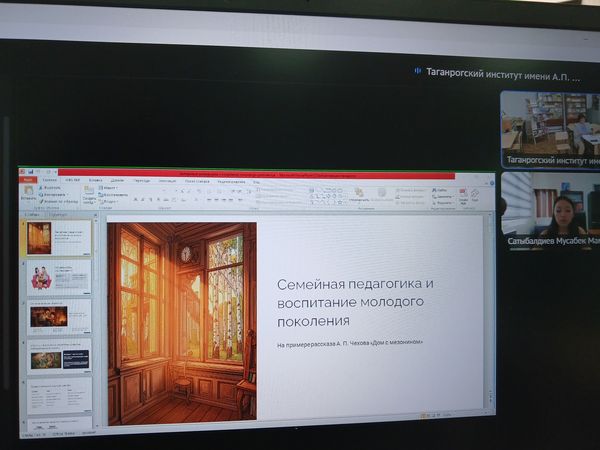Select the second slide thumbnail with family picture
The width and height of the screenshot is (600, 450).
[x=59, y=278]
